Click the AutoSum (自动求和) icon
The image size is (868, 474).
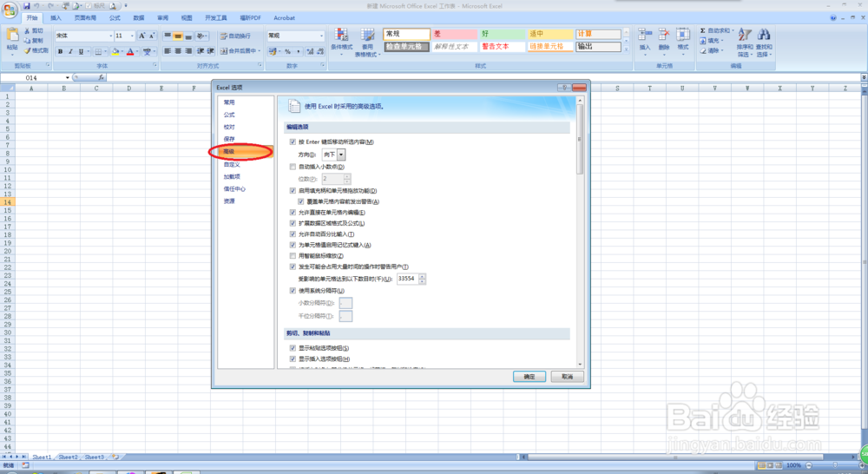[702, 30]
